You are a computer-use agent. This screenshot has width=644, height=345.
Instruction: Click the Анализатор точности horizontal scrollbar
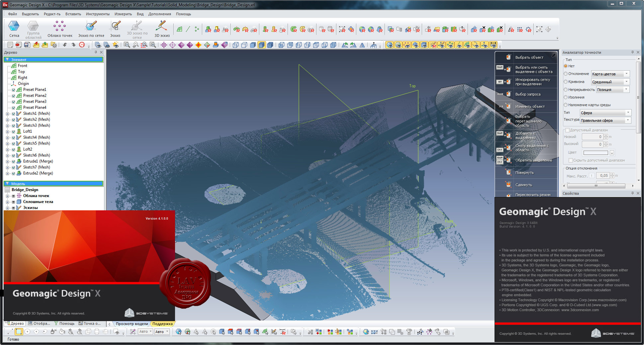tap(596, 186)
